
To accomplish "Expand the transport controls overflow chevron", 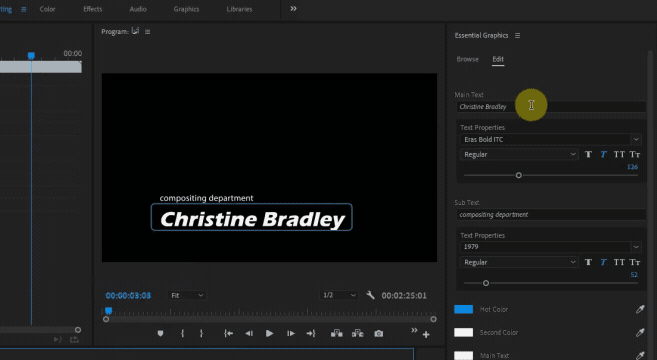I will [x=414, y=330].
